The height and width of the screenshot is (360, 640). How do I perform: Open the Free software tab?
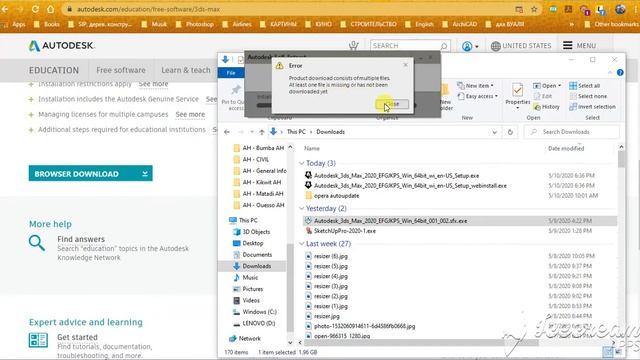pyautogui.click(x=121, y=70)
